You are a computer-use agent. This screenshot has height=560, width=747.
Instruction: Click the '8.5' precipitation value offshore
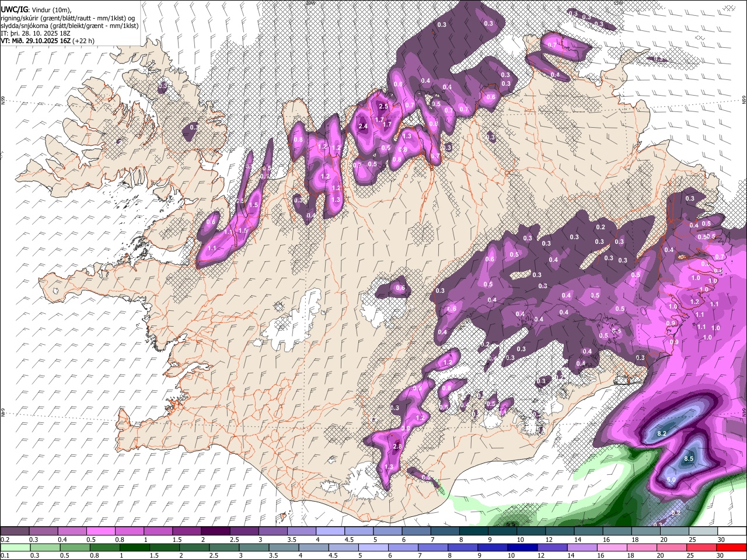coord(689,459)
